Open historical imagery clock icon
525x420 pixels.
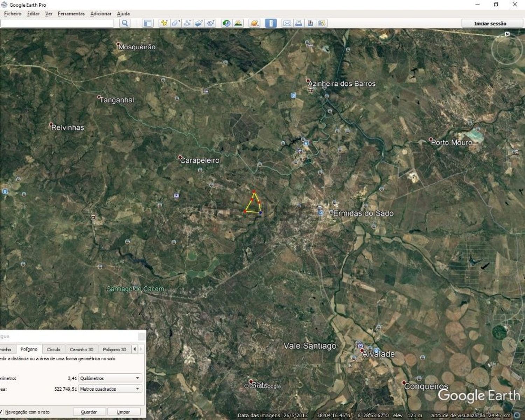226,23
